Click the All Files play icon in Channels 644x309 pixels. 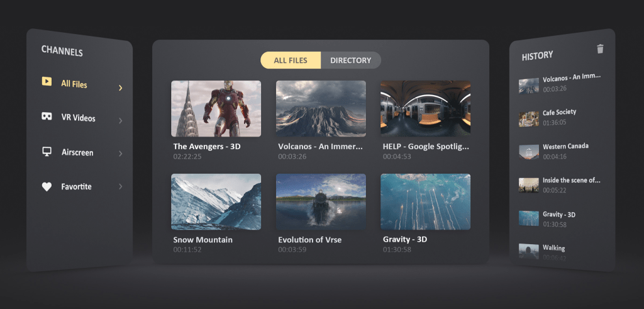tap(47, 81)
